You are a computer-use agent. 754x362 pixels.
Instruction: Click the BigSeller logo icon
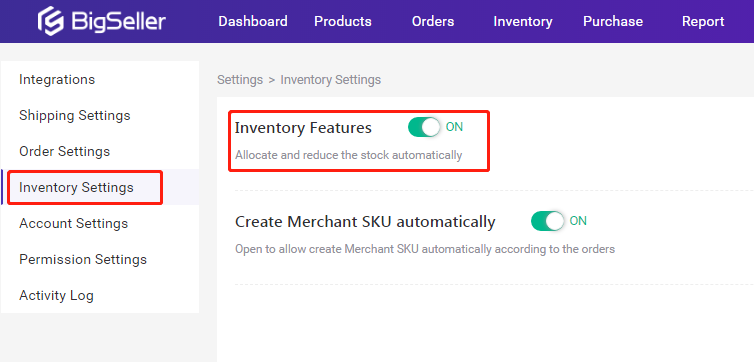pos(51,21)
